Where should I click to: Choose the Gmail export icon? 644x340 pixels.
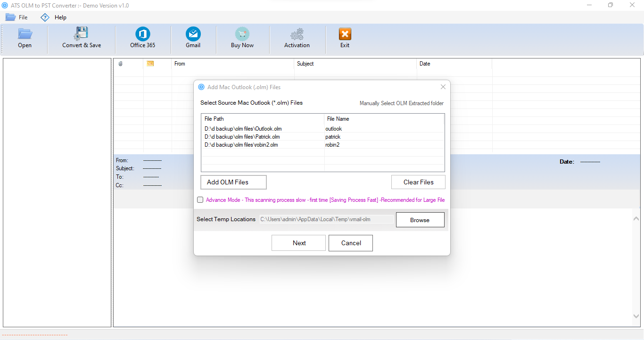(x=193, y=34)
